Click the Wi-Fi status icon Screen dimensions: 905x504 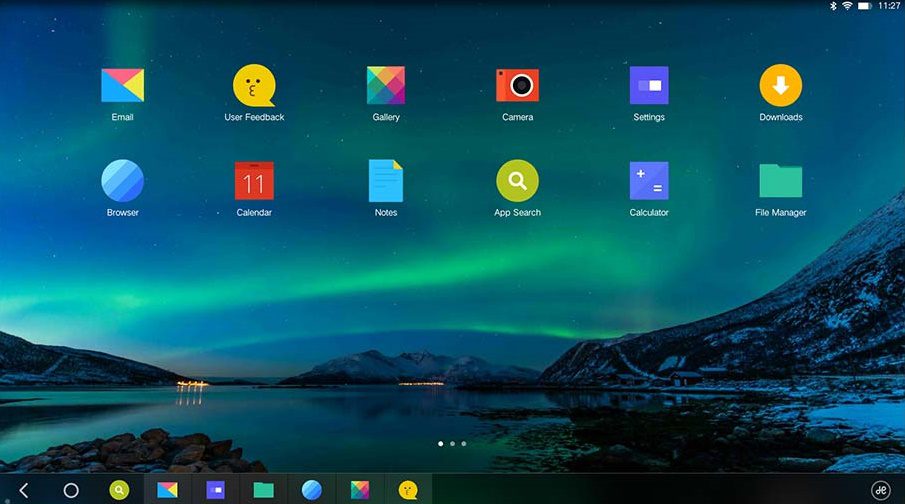tap(847, 6)
